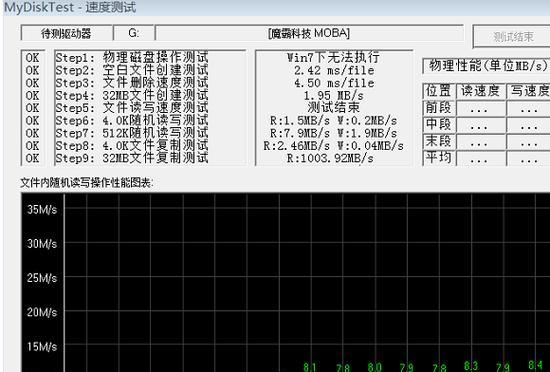550x372 pixels.
Task: Click the 待测驱动器 label box
Action: tap(67, 33)
